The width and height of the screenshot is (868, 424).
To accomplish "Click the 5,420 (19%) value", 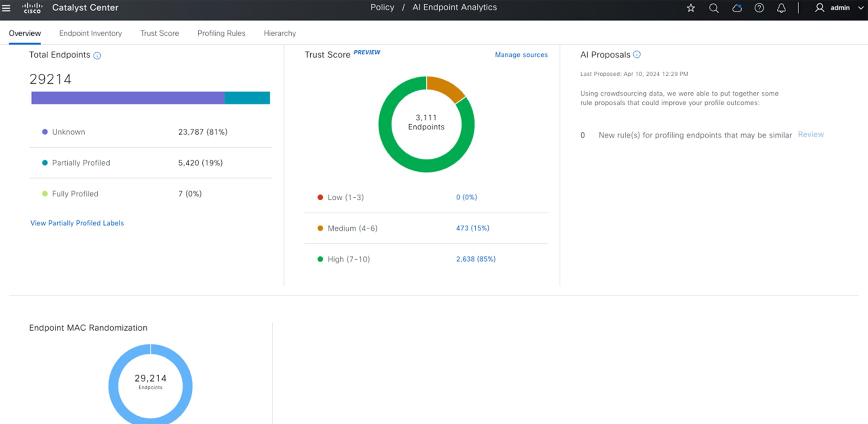I will (200, 163).
